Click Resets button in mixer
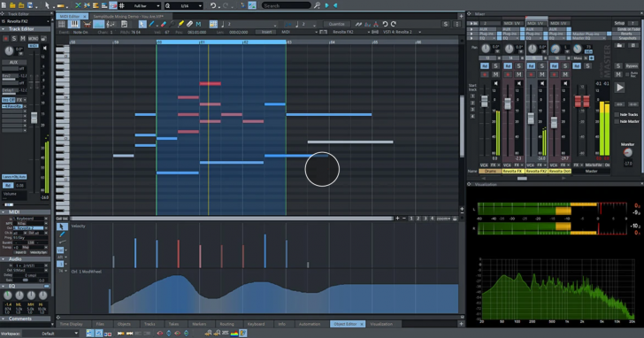Screen dimensions: 644x338 tap(626, 34)
